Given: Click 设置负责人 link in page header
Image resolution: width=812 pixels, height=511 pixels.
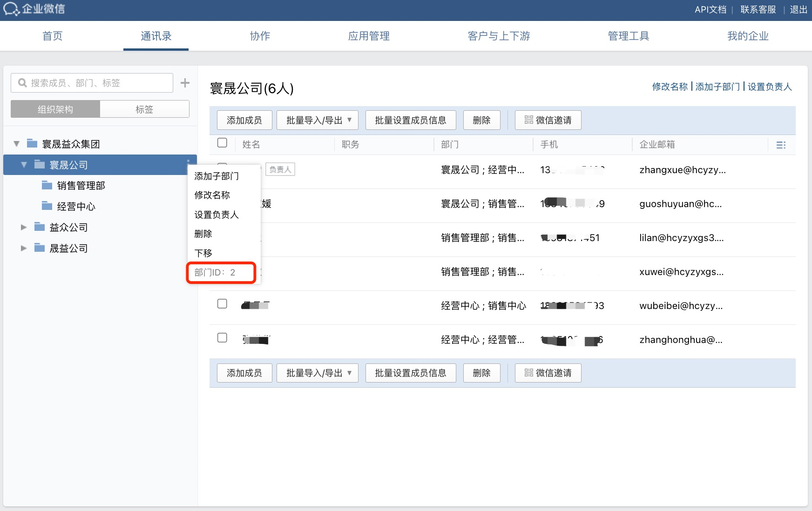Looking at the screenshot, I should click(770, 87).
